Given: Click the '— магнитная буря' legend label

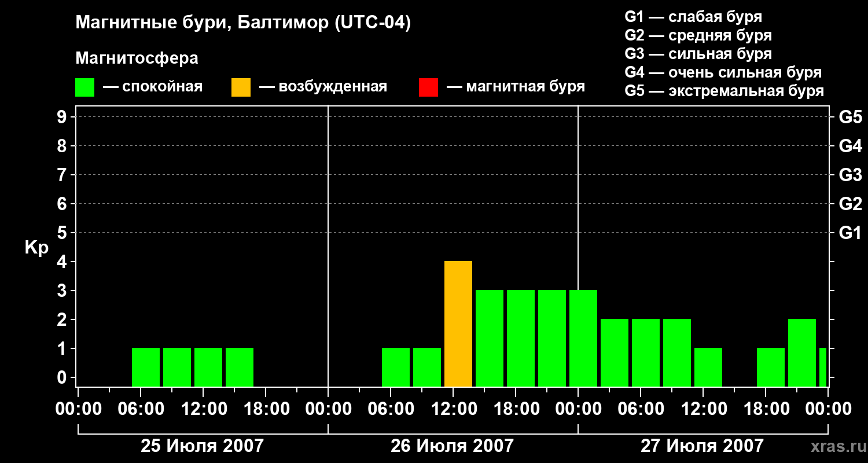Looking at the screenshot, I should click(x=516, y=87).
